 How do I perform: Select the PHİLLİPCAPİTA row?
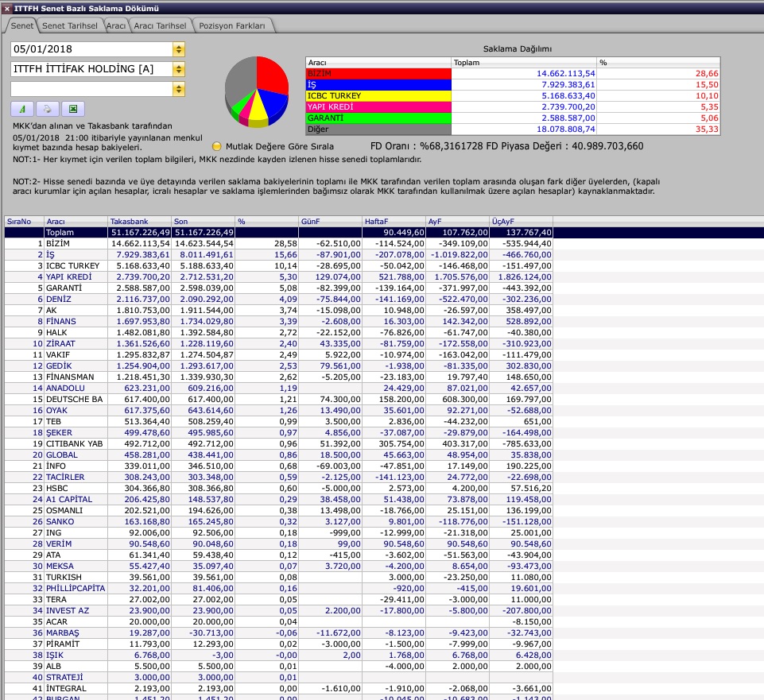[279, 589]
